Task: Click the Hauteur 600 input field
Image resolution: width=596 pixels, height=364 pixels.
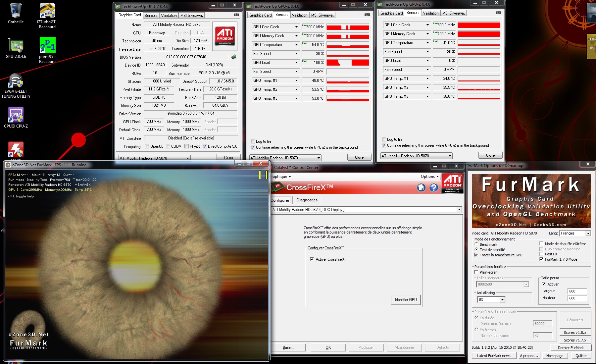Action: [577, 298]
